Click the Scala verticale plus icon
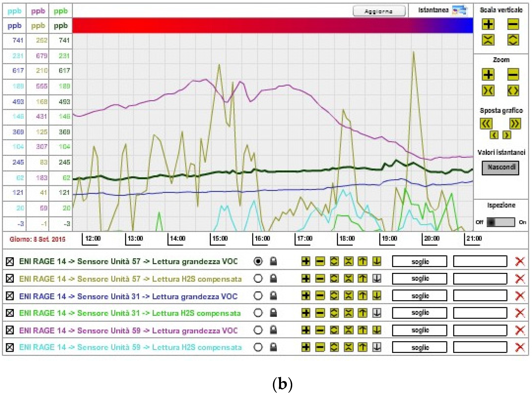The image size is (532, 394). pos(488,24)
